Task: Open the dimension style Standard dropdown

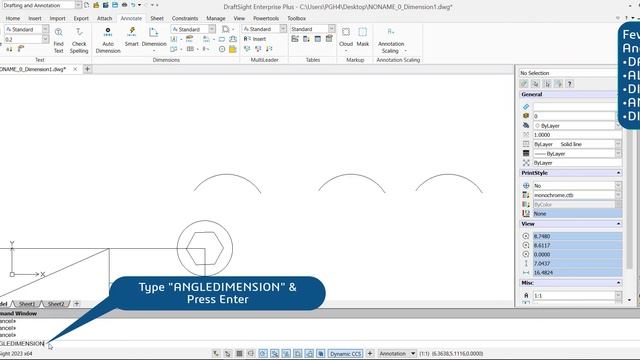Action: point(212,29)
